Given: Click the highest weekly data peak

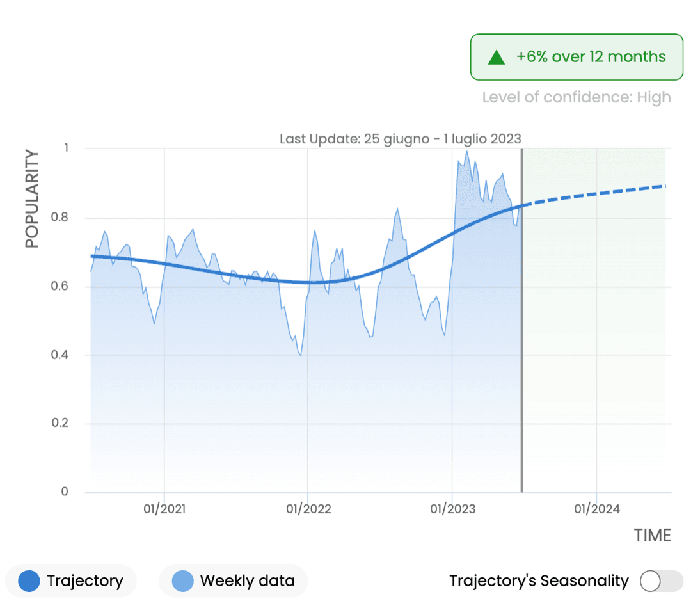Looking at the screenshot, I should click(x=466, y=152).
